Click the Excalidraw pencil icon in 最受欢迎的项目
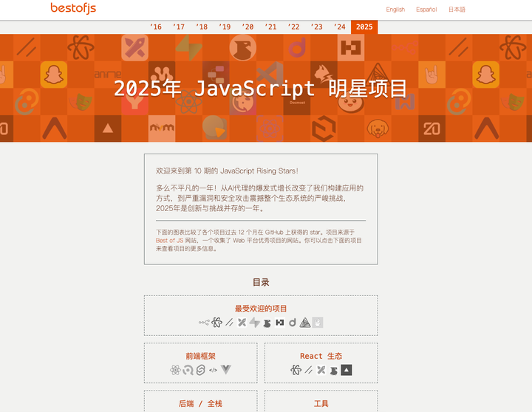The width and height of the screenshot is (532, 412). pyautogui.click(x=242, y=323)
